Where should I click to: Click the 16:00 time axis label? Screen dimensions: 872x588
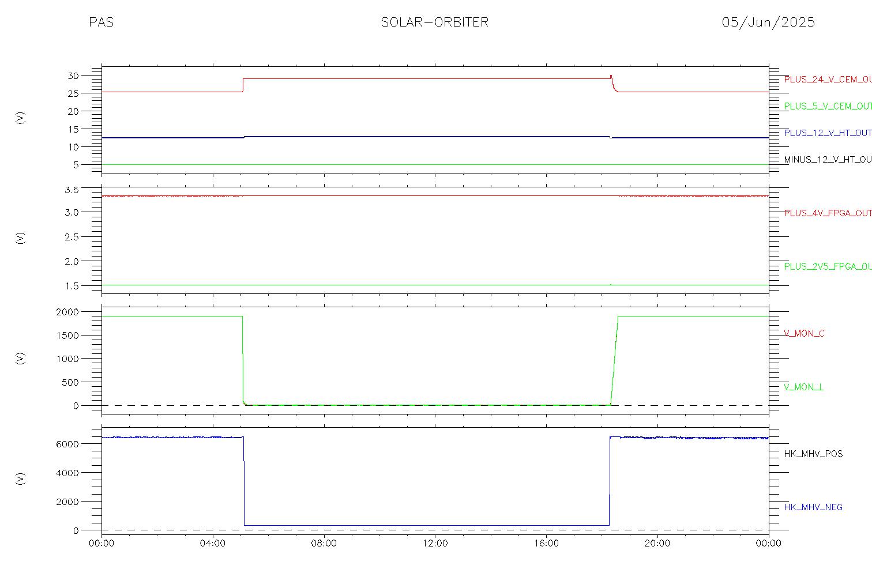pyautogui.click(x=546, y=543)
